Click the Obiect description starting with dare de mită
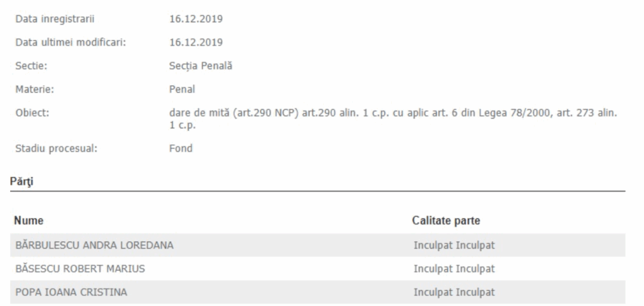 pos(393,119)
